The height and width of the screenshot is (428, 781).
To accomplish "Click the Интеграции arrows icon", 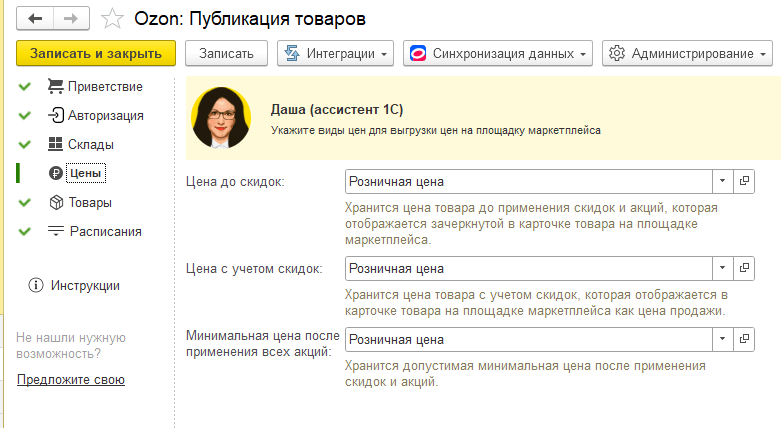I will tap(292, 53).
